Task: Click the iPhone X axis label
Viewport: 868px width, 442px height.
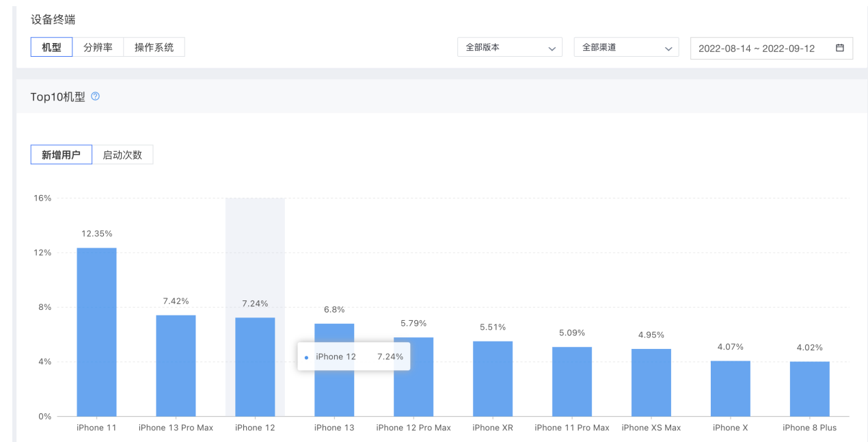Action: [x=731, y=428]
